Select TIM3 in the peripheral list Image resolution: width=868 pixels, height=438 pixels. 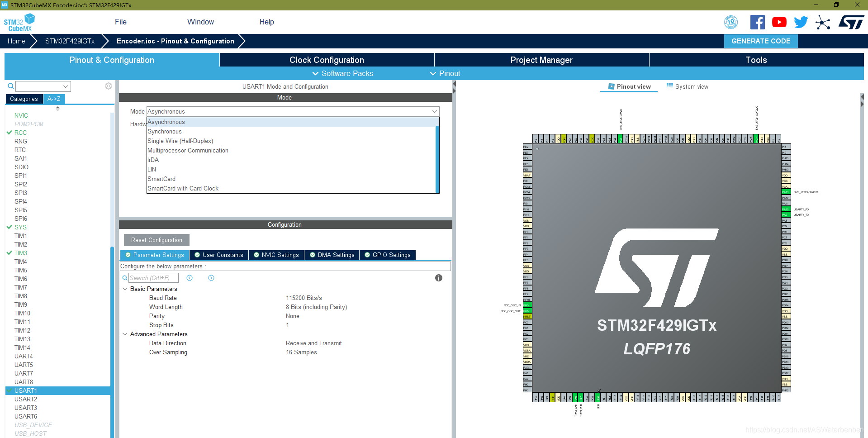[21, 253]
